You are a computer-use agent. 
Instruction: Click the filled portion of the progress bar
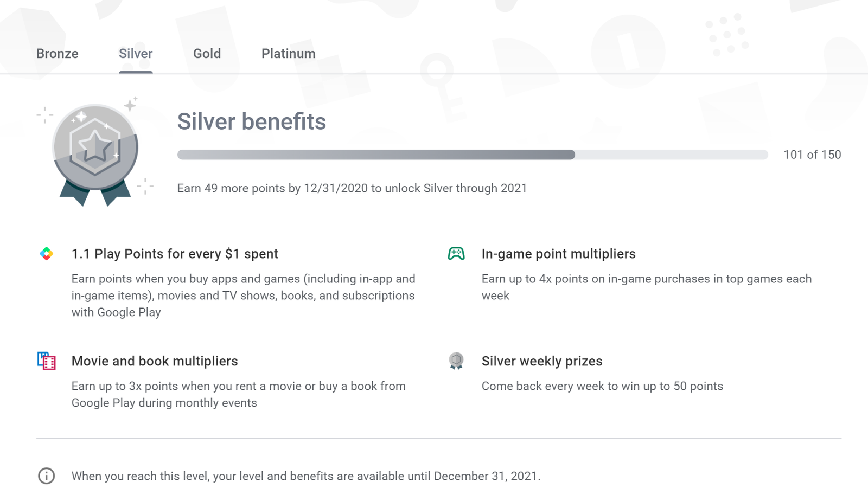point(374,155)
